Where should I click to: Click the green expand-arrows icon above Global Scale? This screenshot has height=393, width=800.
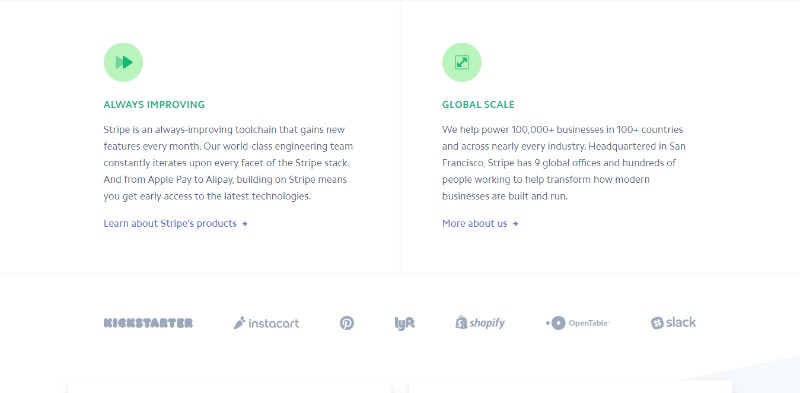click(x=462, y=62)
